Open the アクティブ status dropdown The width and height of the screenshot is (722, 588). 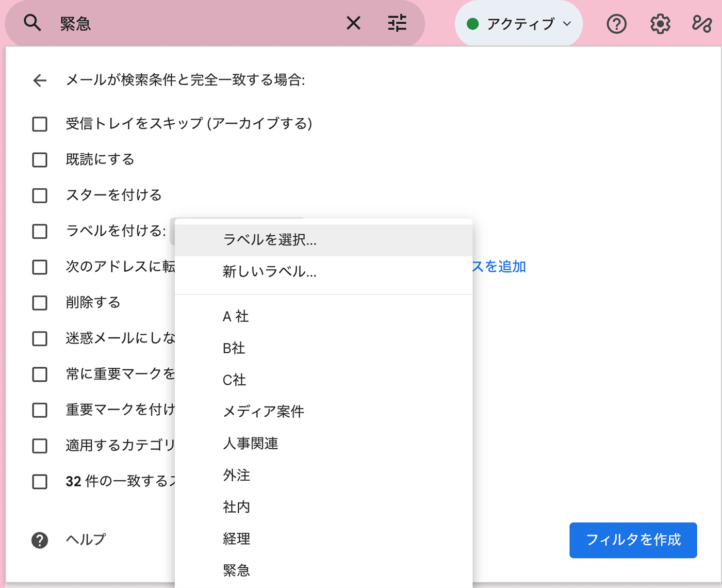click(518, 24)
